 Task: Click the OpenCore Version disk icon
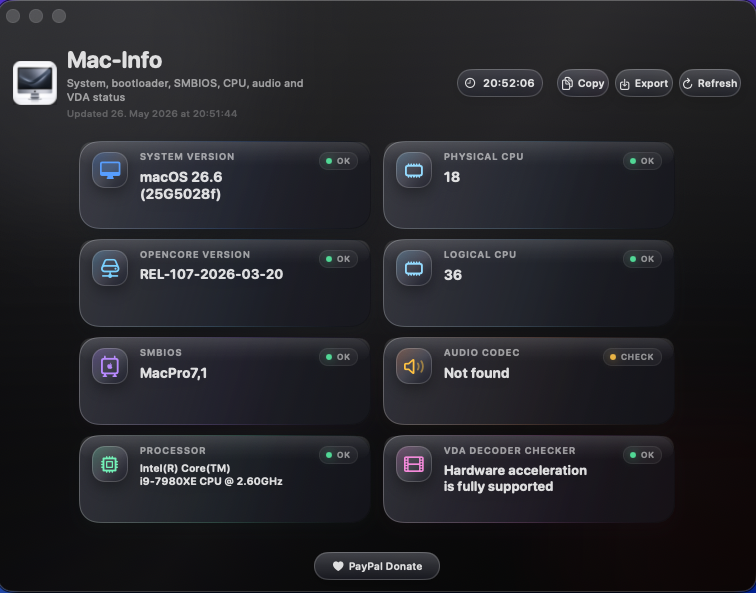point(110,268)
